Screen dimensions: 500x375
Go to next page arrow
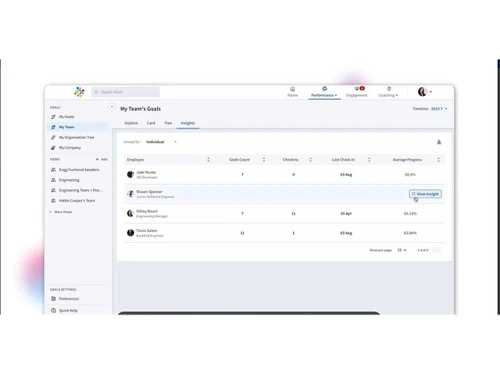pos(439,250)
